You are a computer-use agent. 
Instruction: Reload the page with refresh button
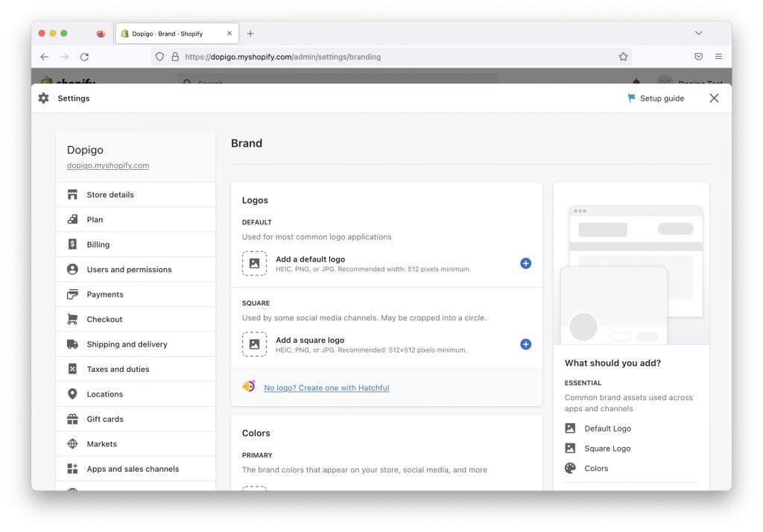[85, 57]
